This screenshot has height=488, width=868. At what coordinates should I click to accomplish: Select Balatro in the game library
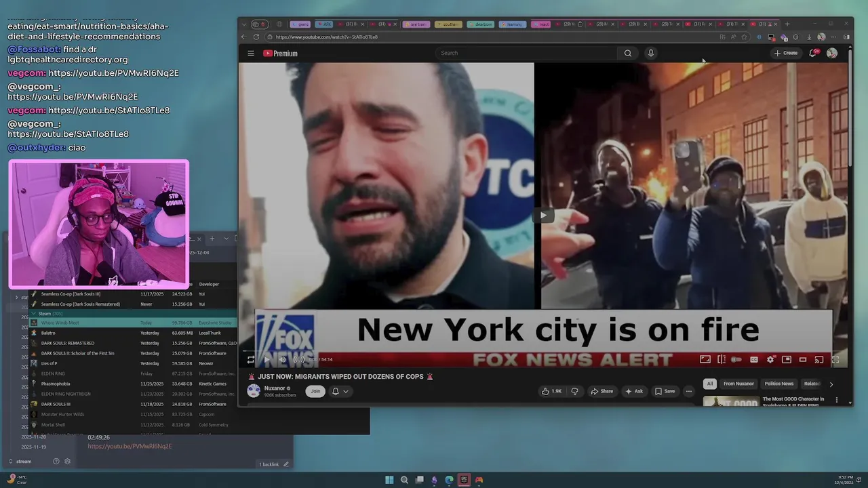coord(133,333)
